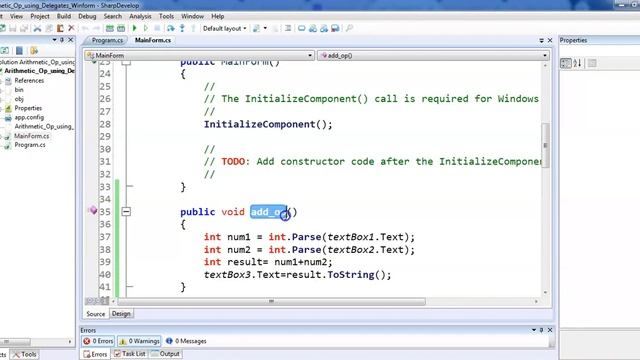The image size is (640, 360).
Task: Open the Tools side panel tab
Action: click(24, 354)
